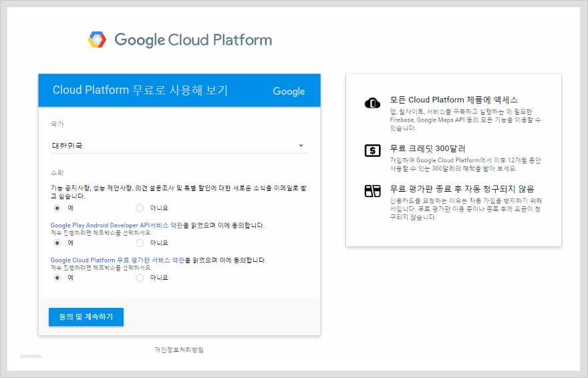Click the card icon beside no auto-billing
This screenshot has width=588, height=378.
pos(372,192)
